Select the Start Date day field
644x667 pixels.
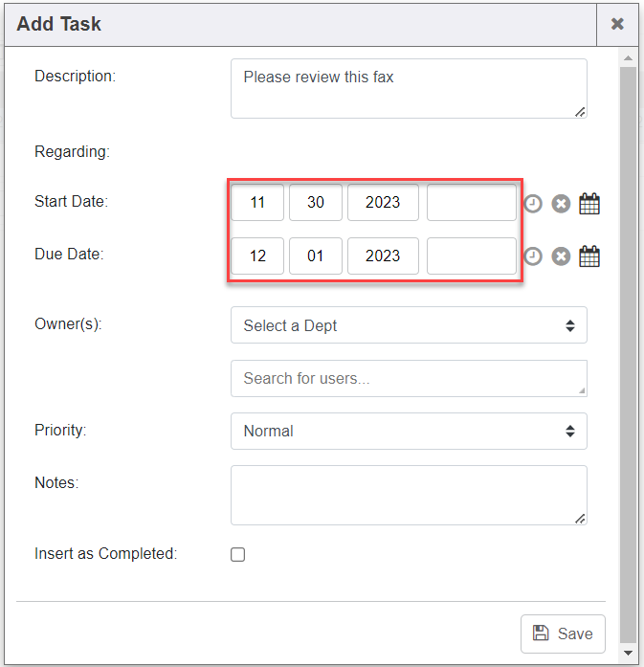316,203
